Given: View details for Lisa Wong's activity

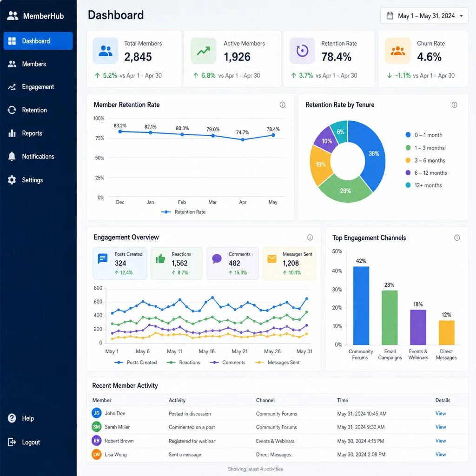Looking at the screenshot, I should (x=441, y=455).
